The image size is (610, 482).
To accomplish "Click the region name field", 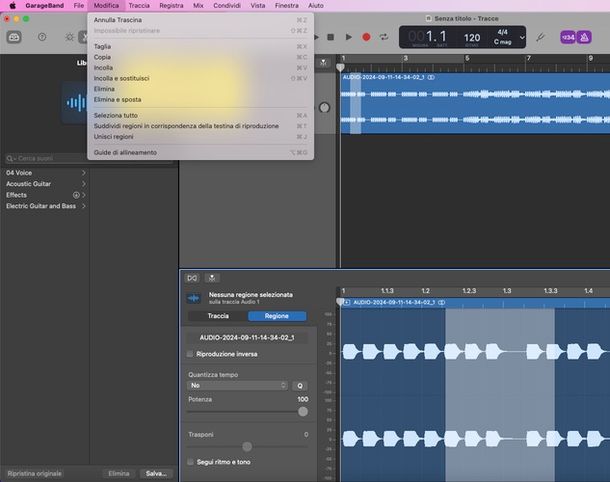I will 247,338.
